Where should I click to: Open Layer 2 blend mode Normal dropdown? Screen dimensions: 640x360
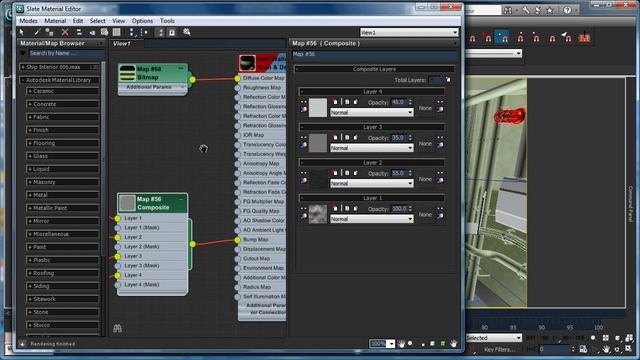[x=371, y=183]
